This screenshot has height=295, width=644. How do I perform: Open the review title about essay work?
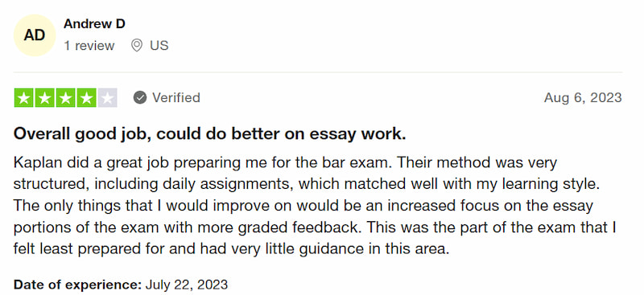210,134
